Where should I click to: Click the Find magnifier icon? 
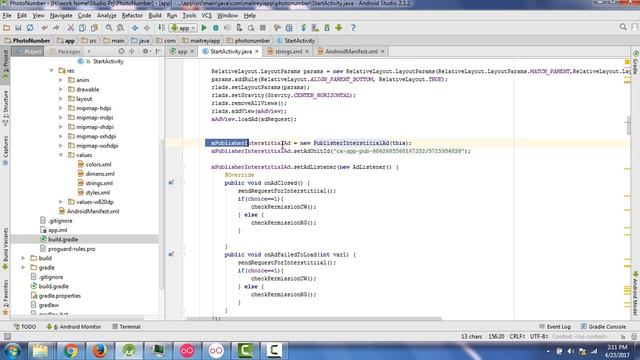point(109,28)
